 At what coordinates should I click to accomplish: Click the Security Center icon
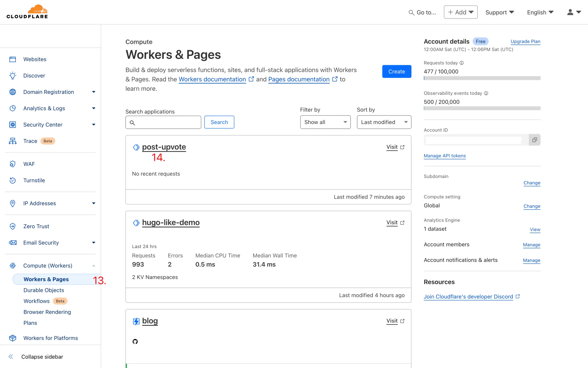pos(13,125)
